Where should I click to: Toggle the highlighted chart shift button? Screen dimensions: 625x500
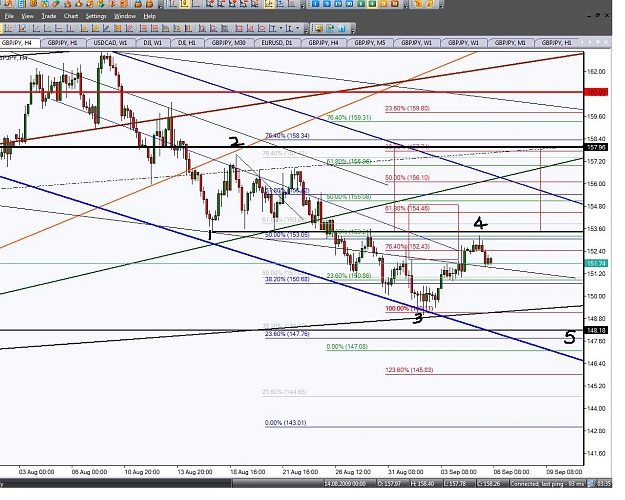pos(269,4)
